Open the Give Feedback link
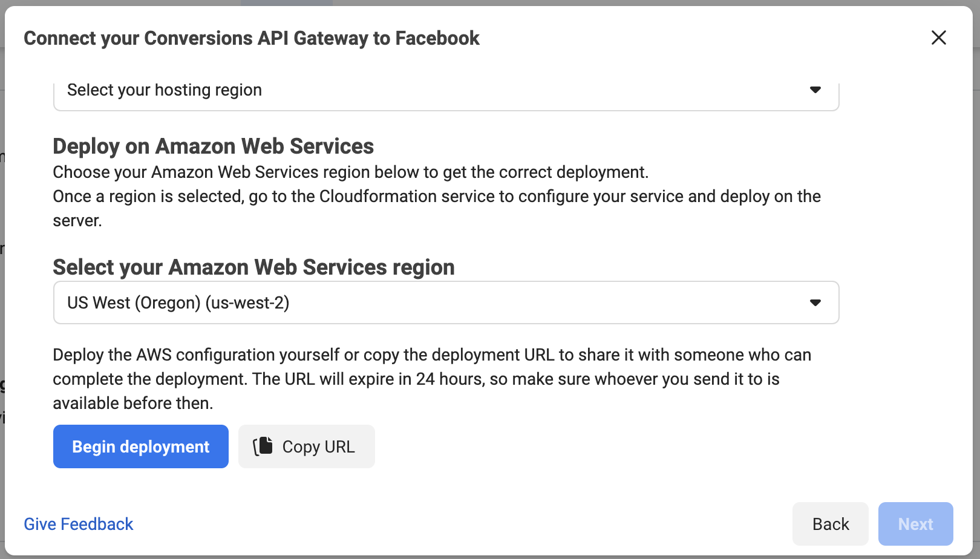 pyautogui.click(x=79, y=524)
